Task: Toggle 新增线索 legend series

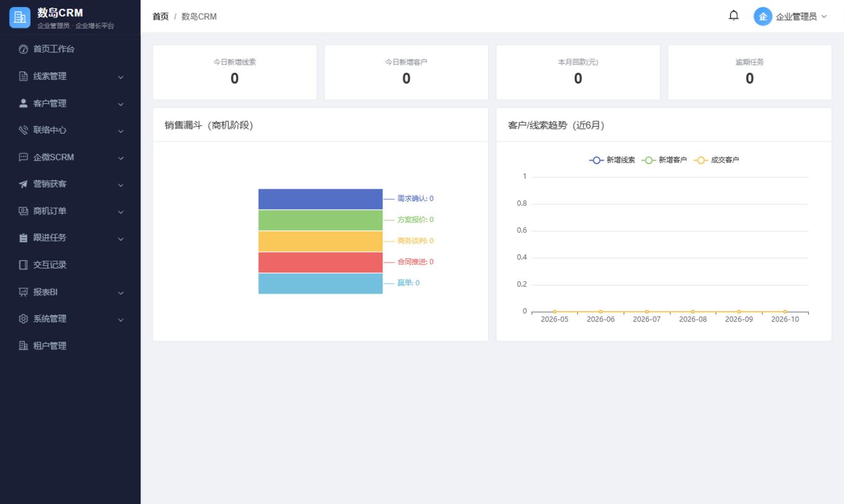Action: (612, 160)
